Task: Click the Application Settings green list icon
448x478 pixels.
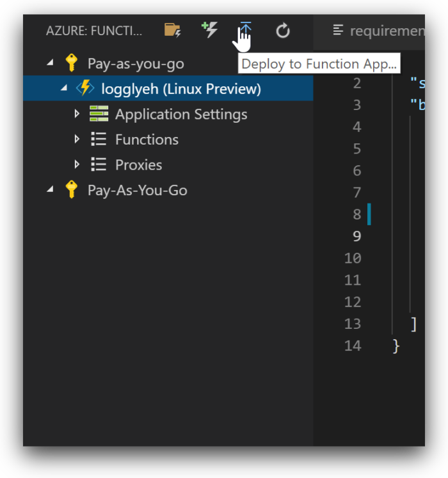Action: (x=99, y=114)
